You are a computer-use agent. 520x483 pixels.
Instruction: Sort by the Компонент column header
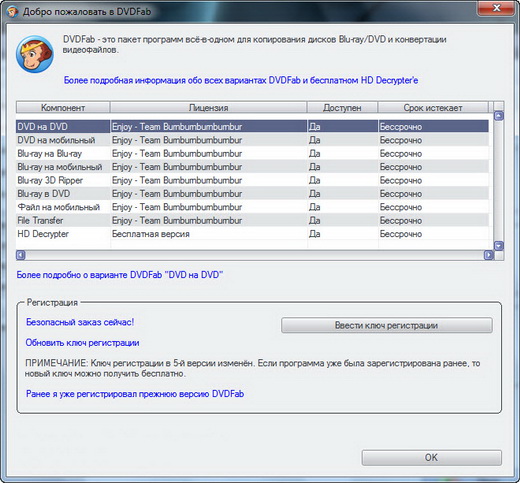point(63,108)
